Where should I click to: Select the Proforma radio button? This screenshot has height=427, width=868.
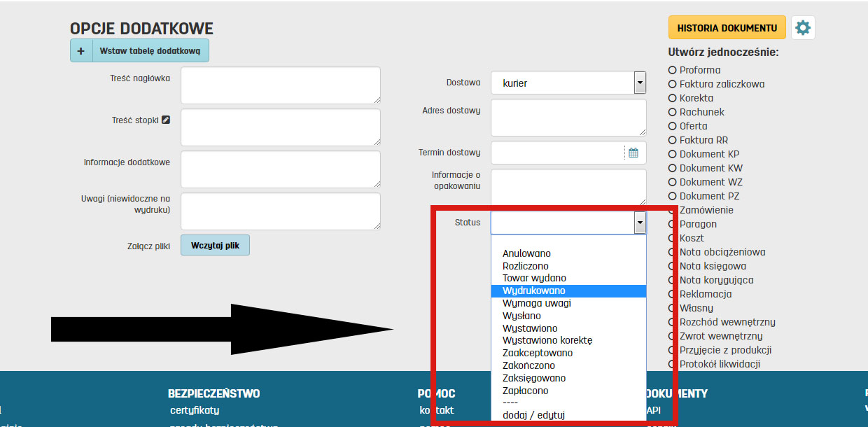pos(673,70)
